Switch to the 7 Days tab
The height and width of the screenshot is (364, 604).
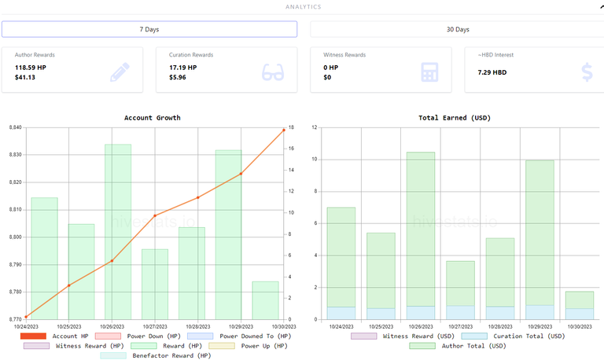(x=149, y=29)
